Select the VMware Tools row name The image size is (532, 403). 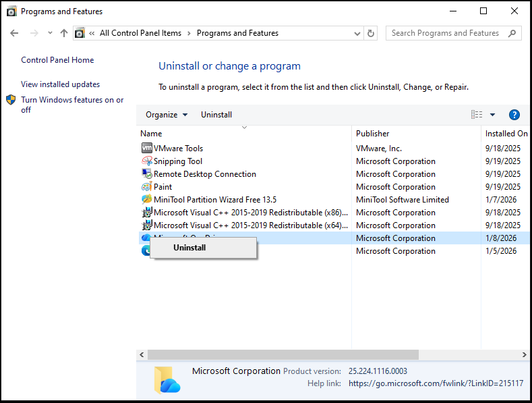click(178, 149)
